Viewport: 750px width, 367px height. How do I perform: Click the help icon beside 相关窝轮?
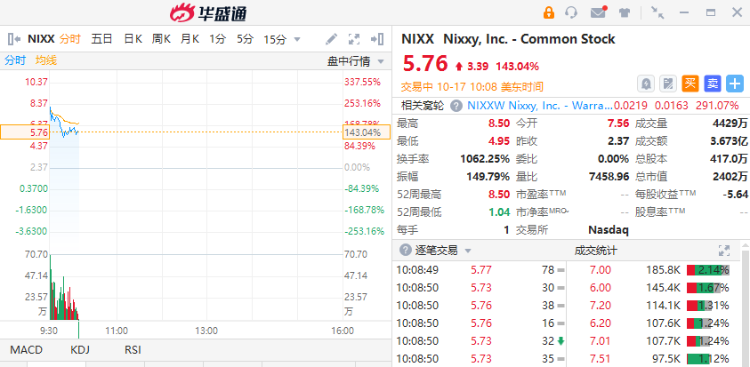pos(457,105)
